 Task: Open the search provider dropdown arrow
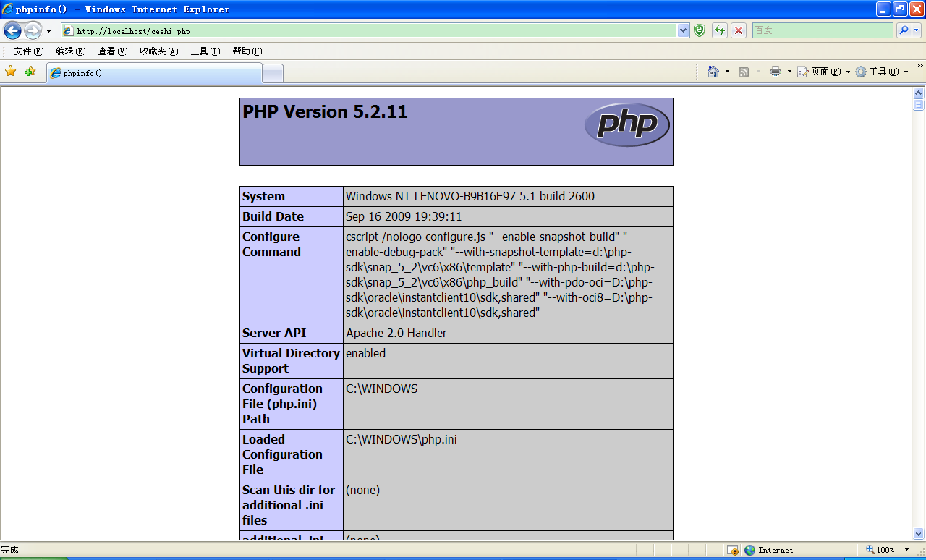[917, 30]
